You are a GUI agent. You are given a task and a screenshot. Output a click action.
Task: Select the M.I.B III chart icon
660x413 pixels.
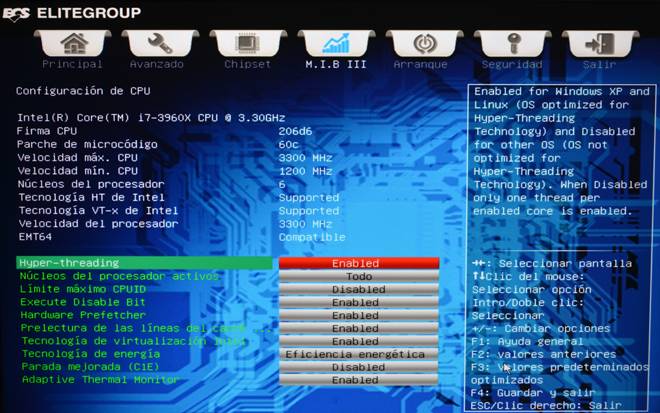pyautogui.click(x=336, y=43)
